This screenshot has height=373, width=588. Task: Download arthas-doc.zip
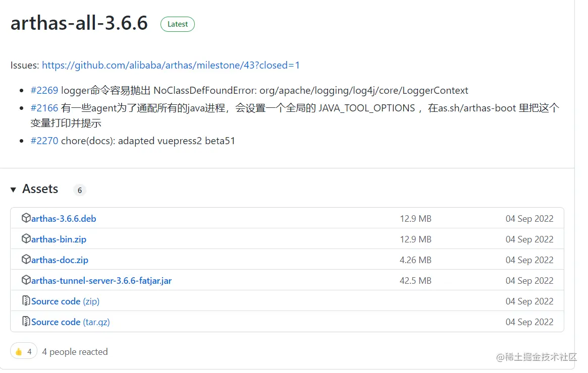60,260
